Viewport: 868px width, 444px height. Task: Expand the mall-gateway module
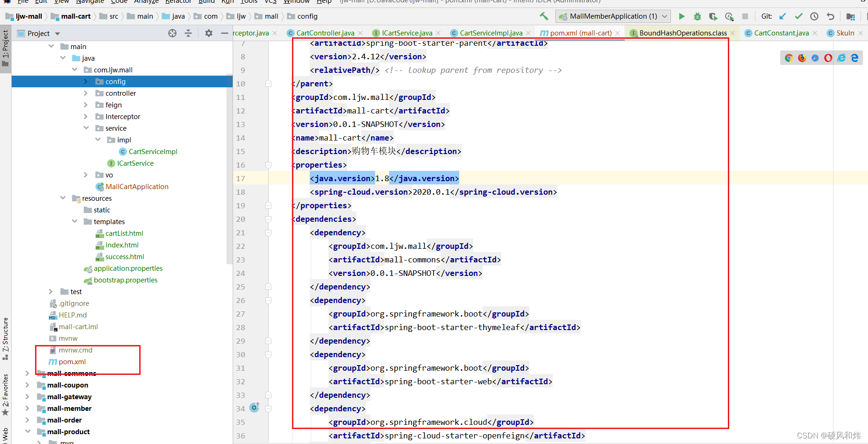coord(27,397)
